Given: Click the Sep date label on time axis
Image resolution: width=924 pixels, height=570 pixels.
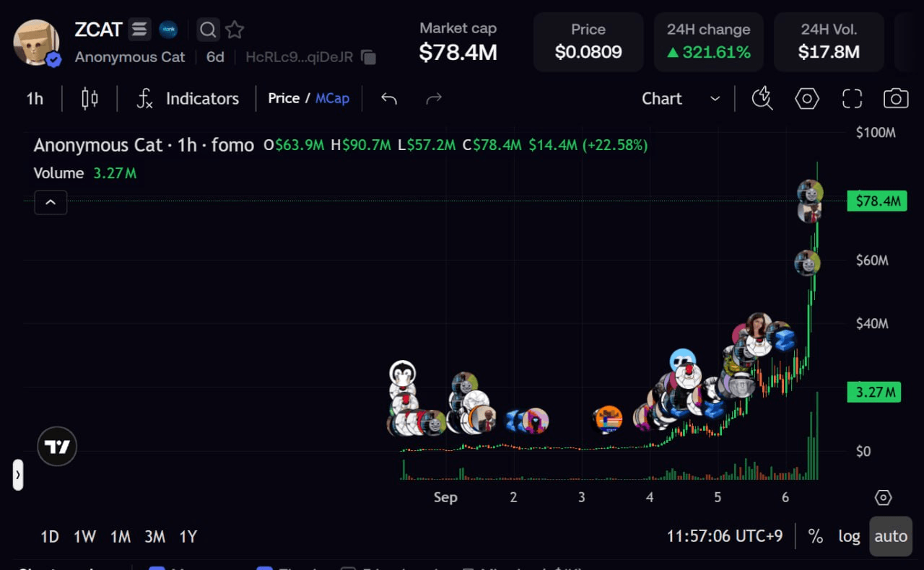Looking at the screenshot, I should 445,497.
